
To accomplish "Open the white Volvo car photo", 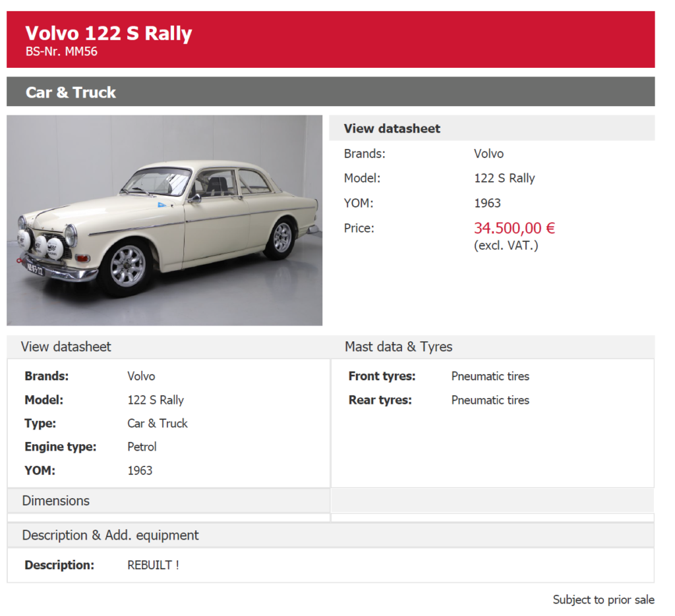I will 164,220.
